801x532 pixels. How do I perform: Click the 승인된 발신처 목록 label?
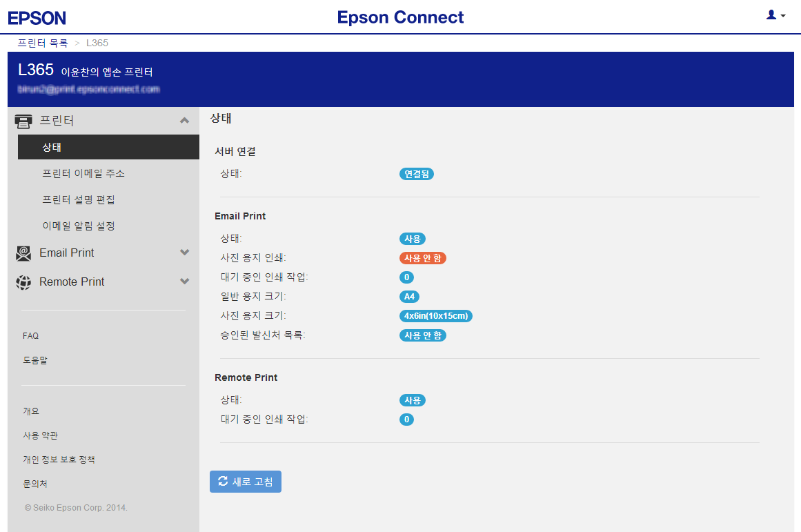(263, 335)
